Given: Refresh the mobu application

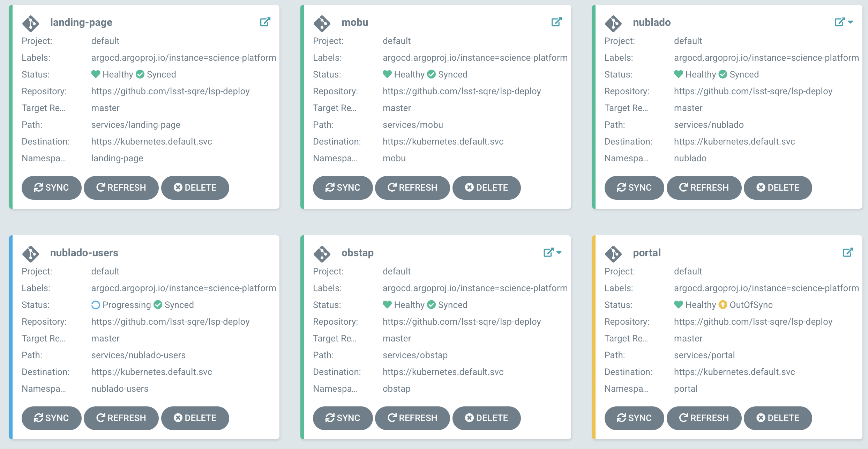Looking at the screenshot, I should (412, 187).
